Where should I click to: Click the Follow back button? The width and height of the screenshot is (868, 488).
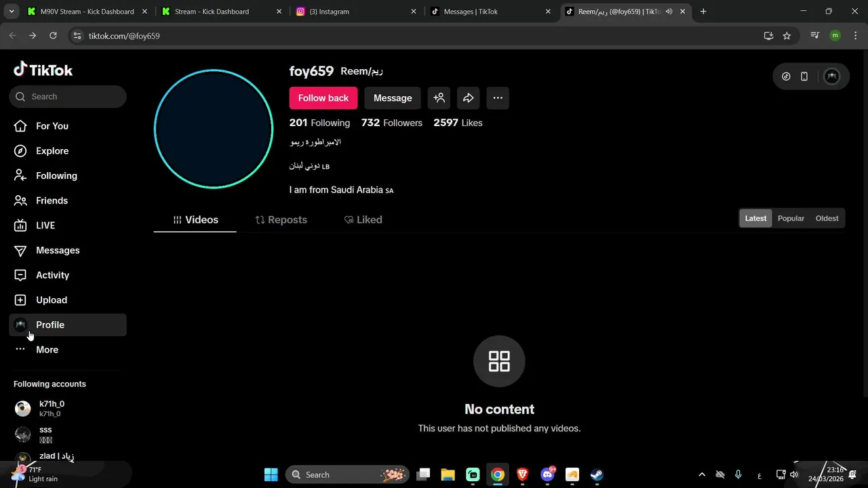tap(323, 98)
